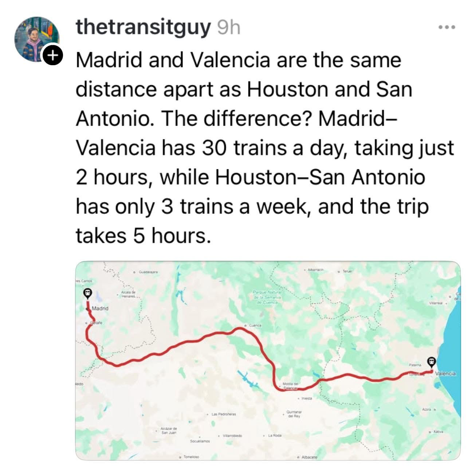Click the Albacete label on the map
472x476 pixels.
click(309, 457)
